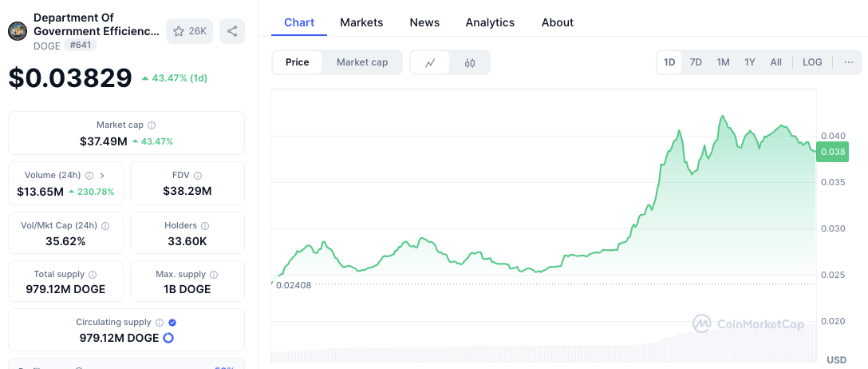Click the 0.040 y-axis label
The width and height of the screenshot is (868, 369).
(833, 136)
